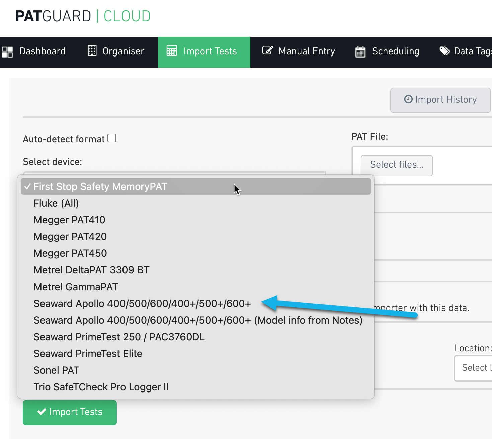Select Megger PAT420 device option
The width and height of the screenshot is (492, 448).
tap(196, 236)
